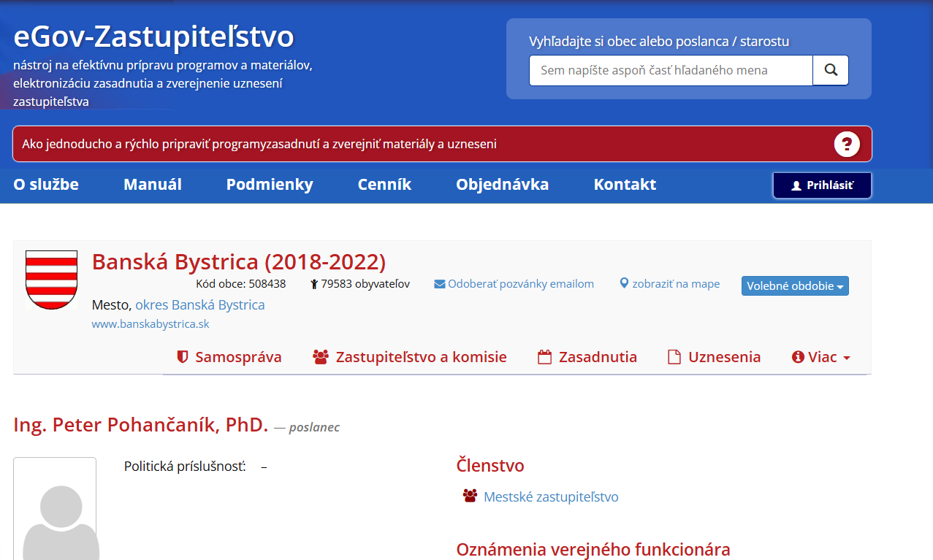Click the calendar icon beside Zasadnutia

[x=544, y=357]
